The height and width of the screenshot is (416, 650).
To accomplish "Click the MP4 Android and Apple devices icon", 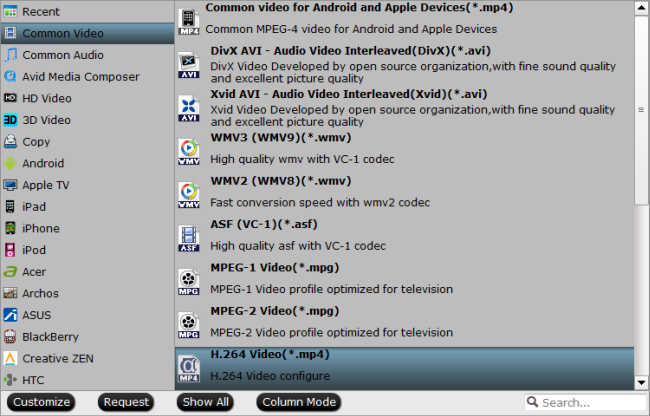I will click(189, 21).
